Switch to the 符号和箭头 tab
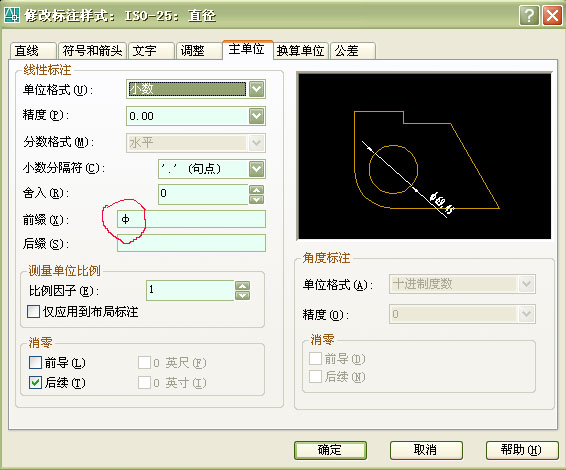This screenshot has height=470, width=566. [x=92, y=51]
